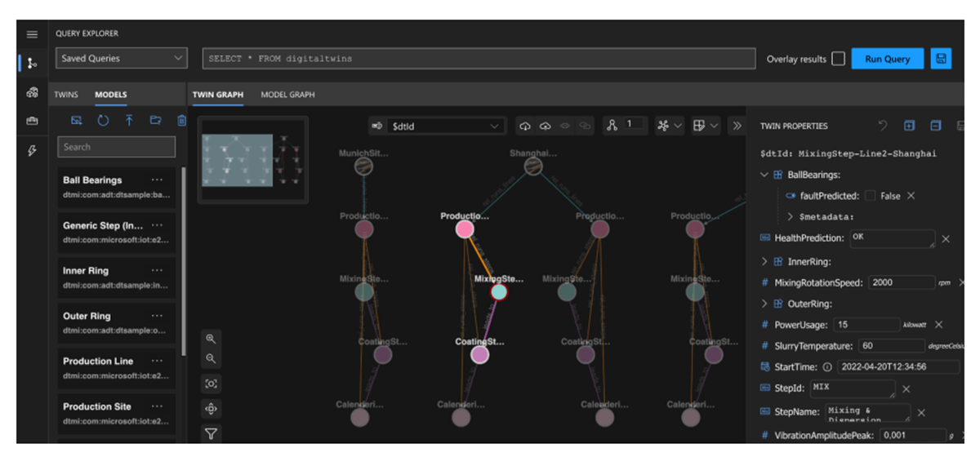The image size is (980, 466).
Task: Expand the InnerRing property group
Action: click(764, 262)
